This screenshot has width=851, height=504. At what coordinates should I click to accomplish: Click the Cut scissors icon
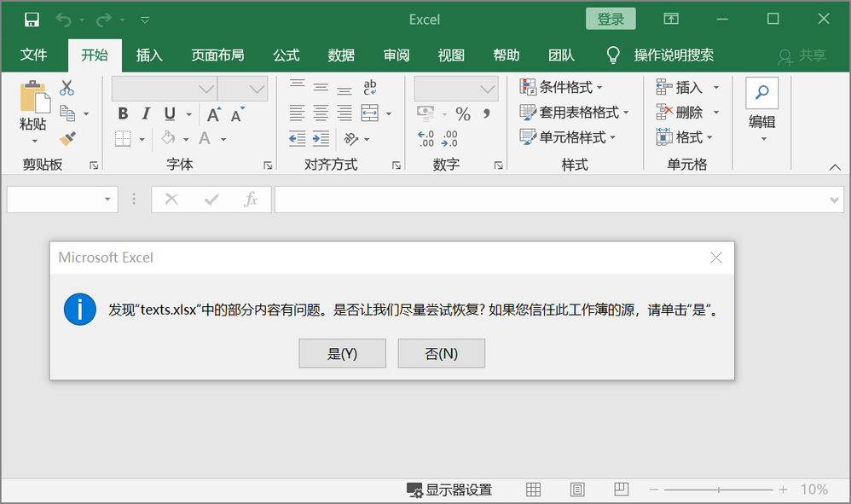(67, 87)
